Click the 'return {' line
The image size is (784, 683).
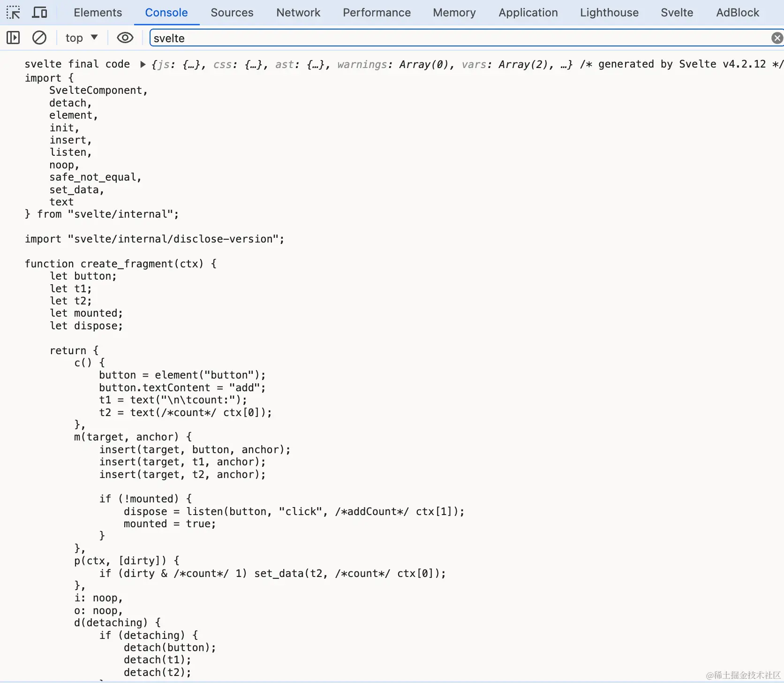(x=74, y=350)
